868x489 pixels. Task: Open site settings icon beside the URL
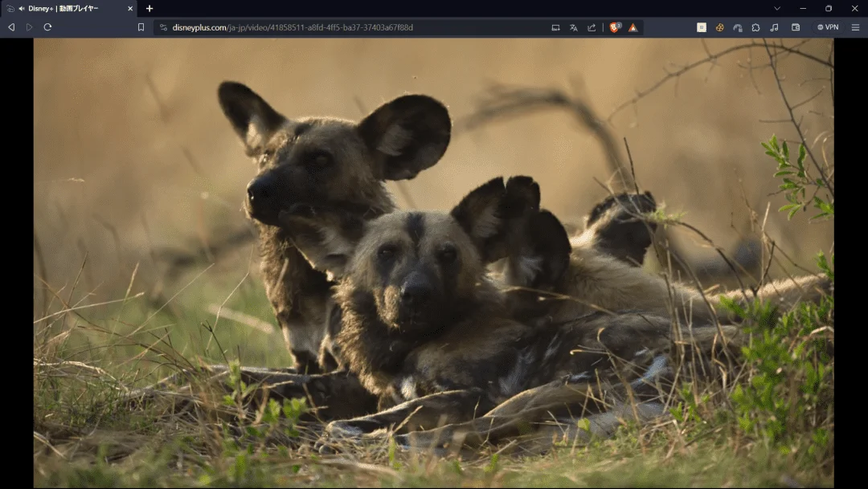(x=163, y=27)
